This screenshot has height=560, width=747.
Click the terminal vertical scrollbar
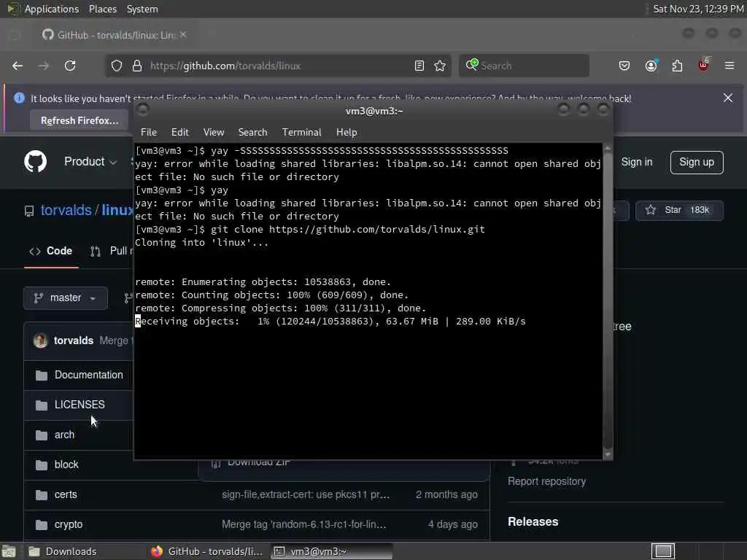(608, 300)
